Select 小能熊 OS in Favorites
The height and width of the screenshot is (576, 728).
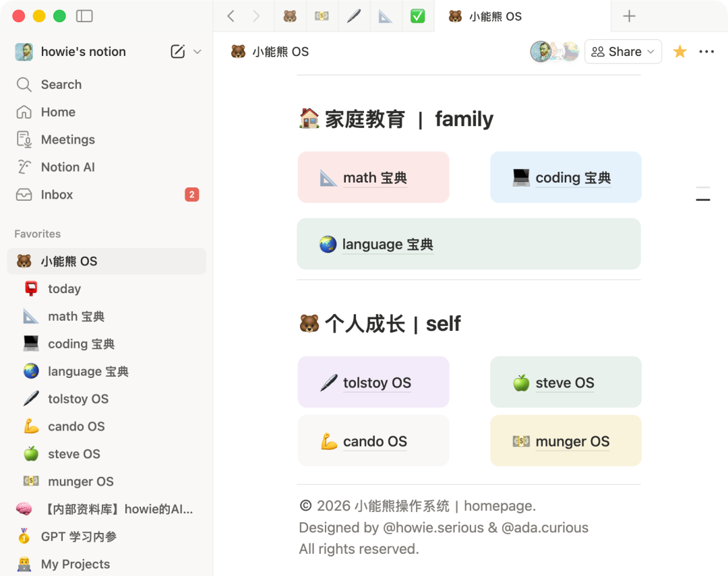coord(107,261)
